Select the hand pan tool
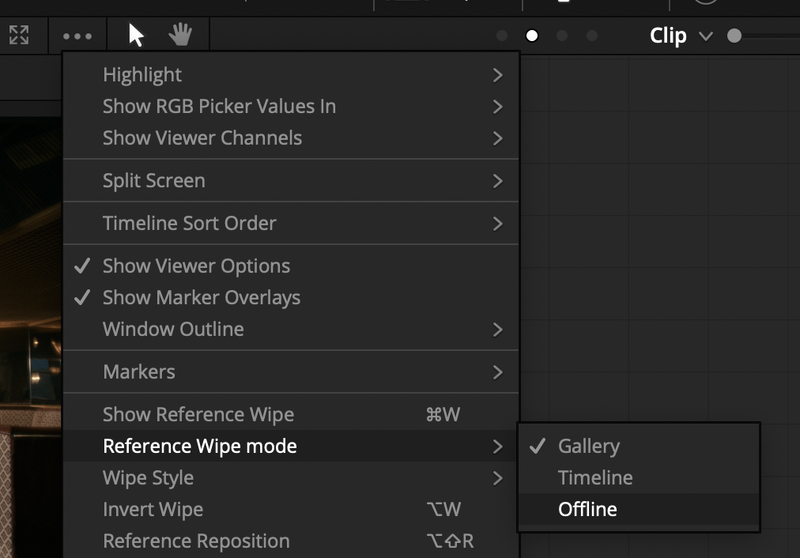The height and width of the screenshot is (558, 800). tap(180, 36)
